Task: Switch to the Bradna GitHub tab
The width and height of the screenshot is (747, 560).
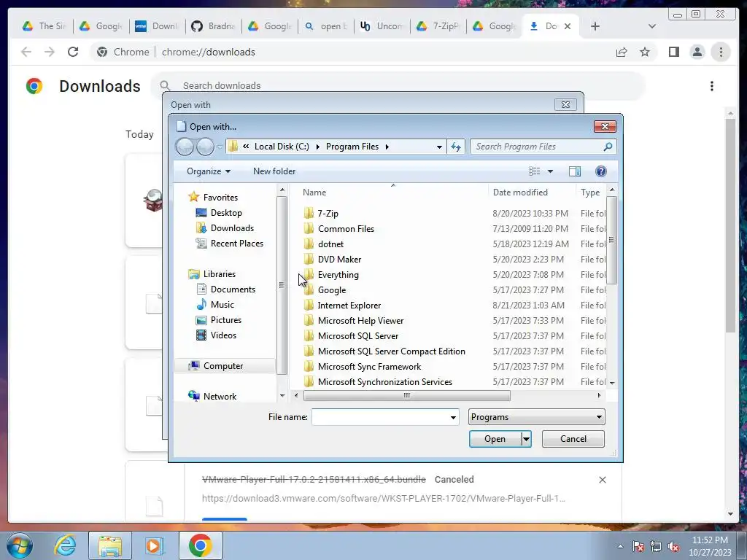Action: click(x=214, y=26)
